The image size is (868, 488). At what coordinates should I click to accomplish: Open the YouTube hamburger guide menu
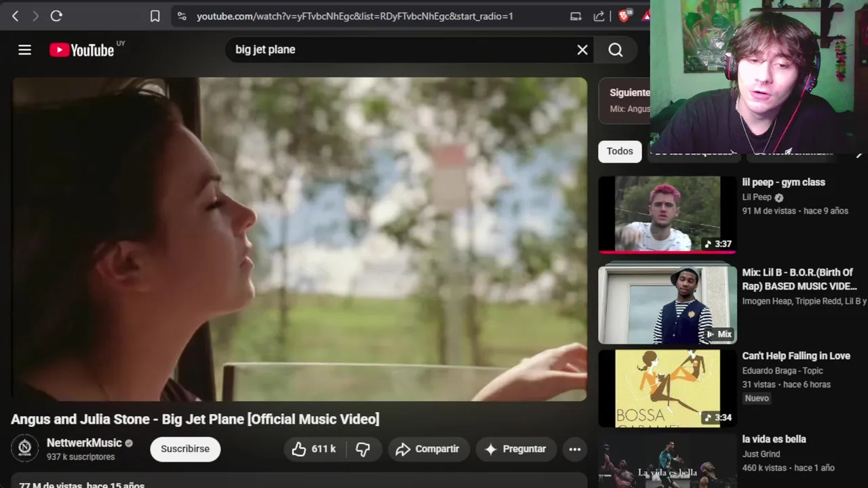(x=24, y=49)
